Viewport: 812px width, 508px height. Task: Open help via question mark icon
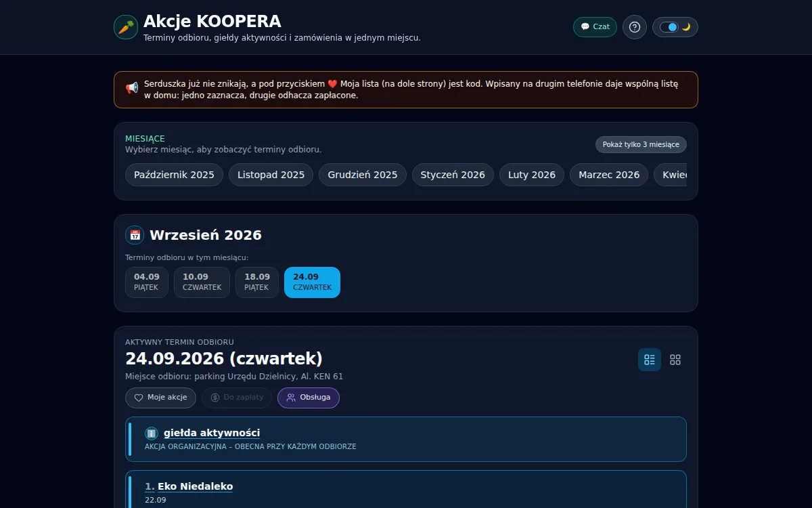[x=635, y=27]
